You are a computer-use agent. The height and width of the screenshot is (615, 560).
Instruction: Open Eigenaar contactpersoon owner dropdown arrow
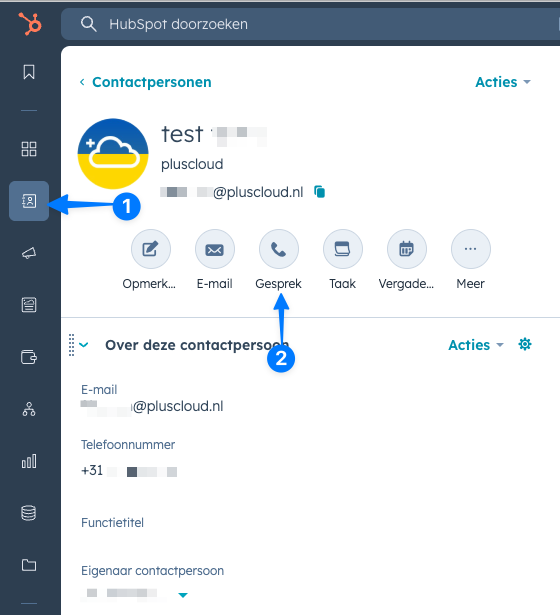(x=183, y=595)
